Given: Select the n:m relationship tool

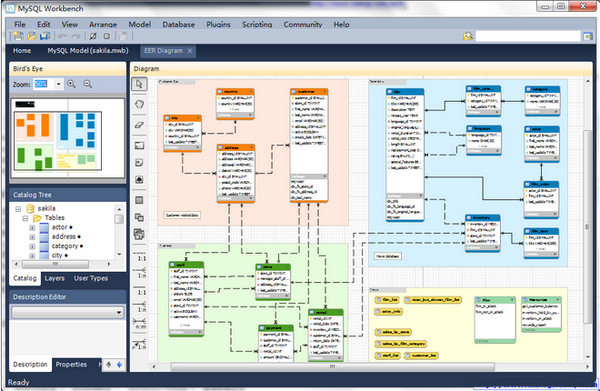Looking at the screenshot, I should 140,324.
